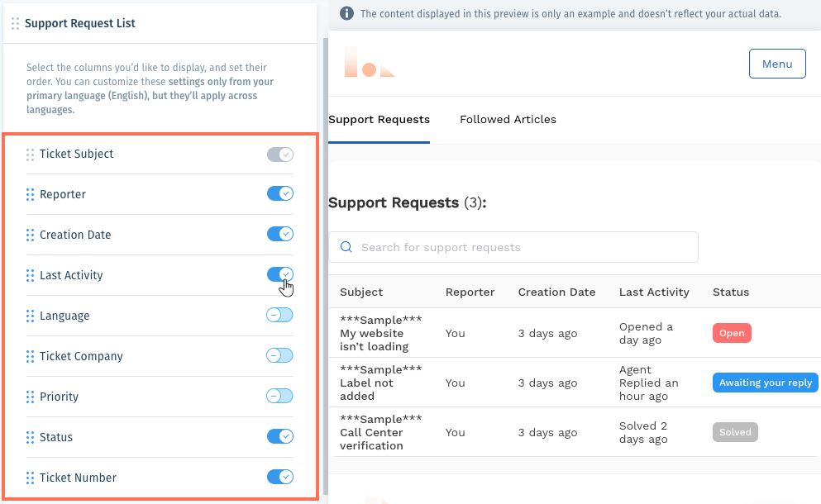This screenshot has width=821, height=504.
Task: Disable the Reporter column toggle
Action: pos(280,193)
